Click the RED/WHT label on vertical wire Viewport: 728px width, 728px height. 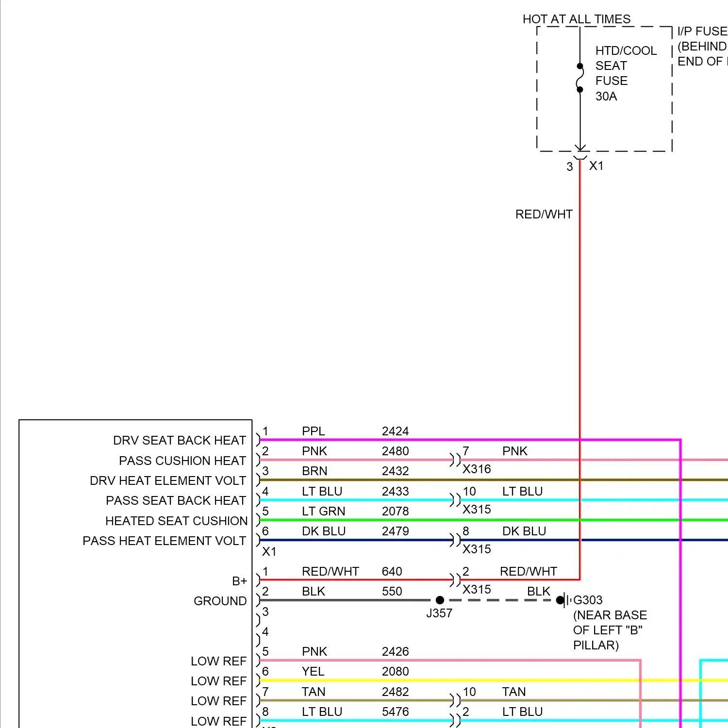tap(544, 214)
